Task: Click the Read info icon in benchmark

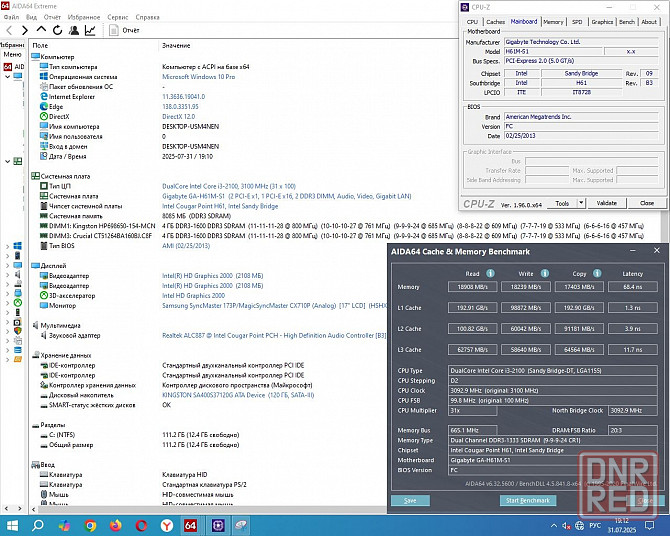Action: click(x=491, y=273)
